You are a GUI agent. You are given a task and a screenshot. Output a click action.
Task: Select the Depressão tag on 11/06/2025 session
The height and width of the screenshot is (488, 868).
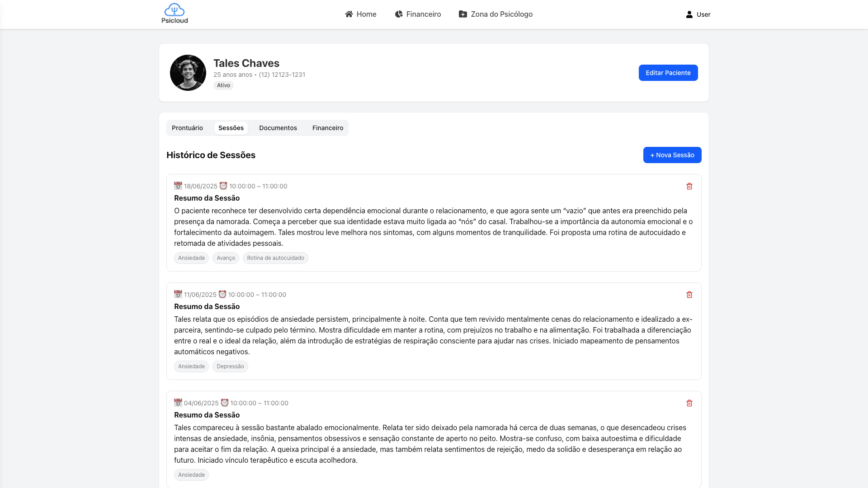[x=230, y=366]
